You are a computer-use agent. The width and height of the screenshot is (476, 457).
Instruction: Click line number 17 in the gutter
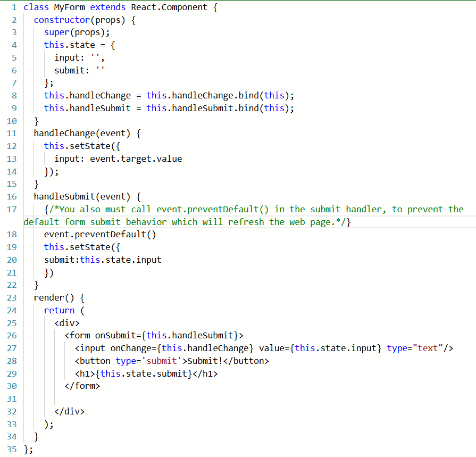pyautogui.click(x=12, y=210)
